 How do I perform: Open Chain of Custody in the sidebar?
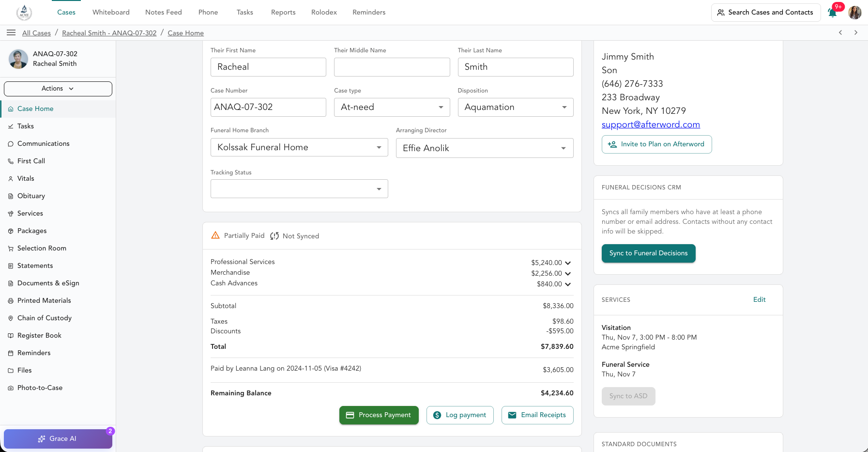[x=58, y=318]
